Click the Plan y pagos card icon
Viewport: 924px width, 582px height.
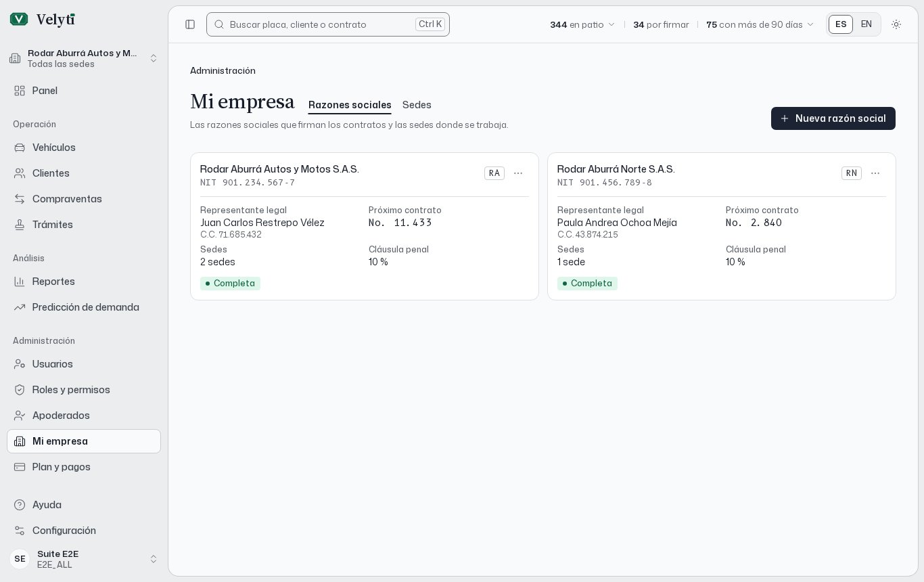point(20,467)
